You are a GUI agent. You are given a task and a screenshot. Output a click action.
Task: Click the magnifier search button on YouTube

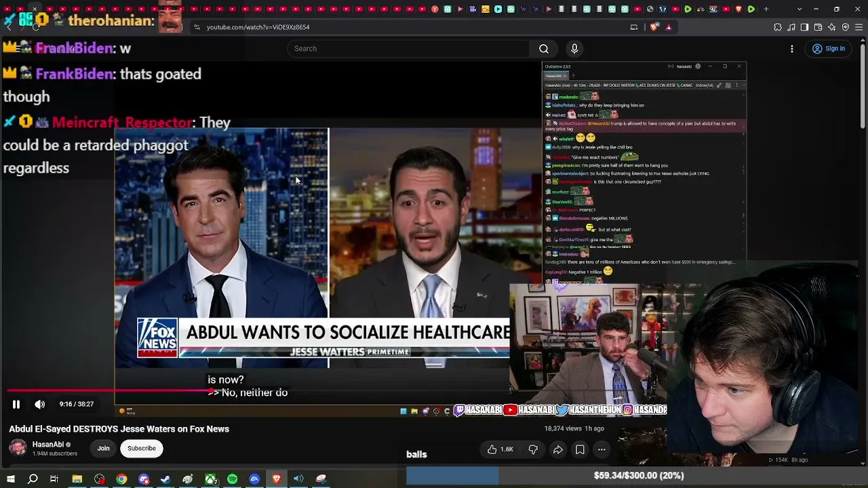544,49
